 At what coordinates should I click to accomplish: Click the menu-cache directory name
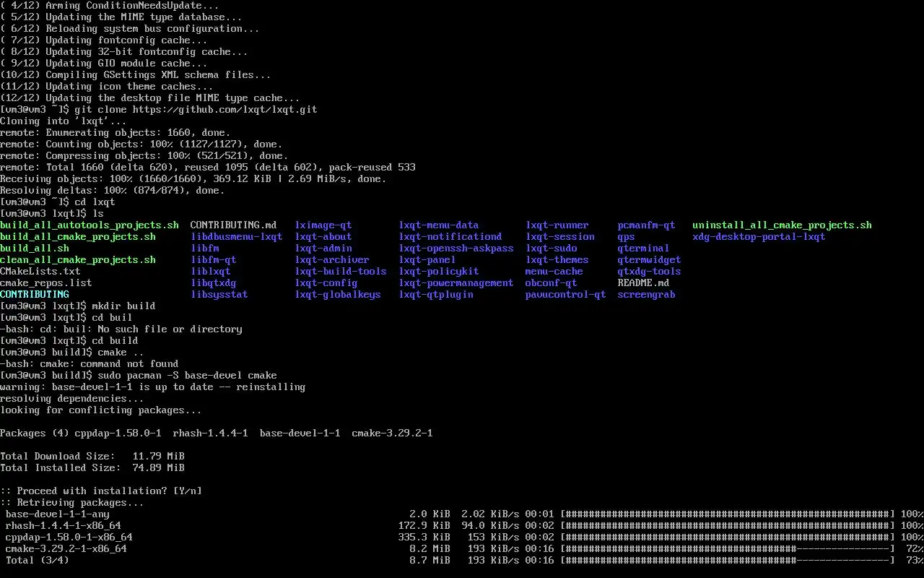click(x=554, y=272)
